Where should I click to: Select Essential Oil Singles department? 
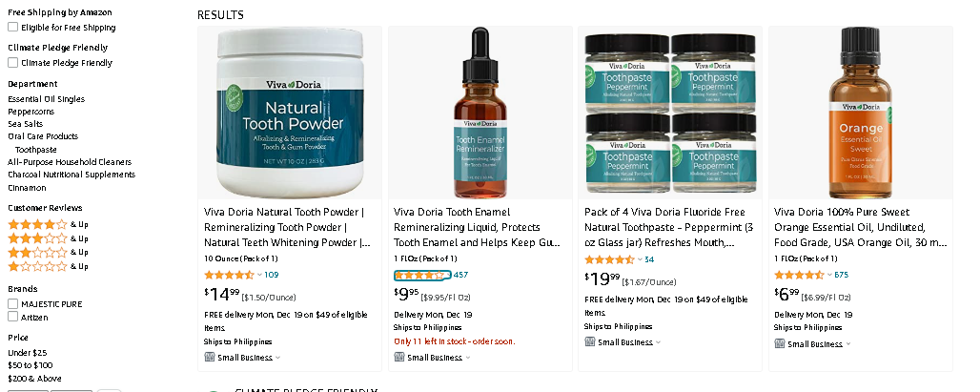47,99
